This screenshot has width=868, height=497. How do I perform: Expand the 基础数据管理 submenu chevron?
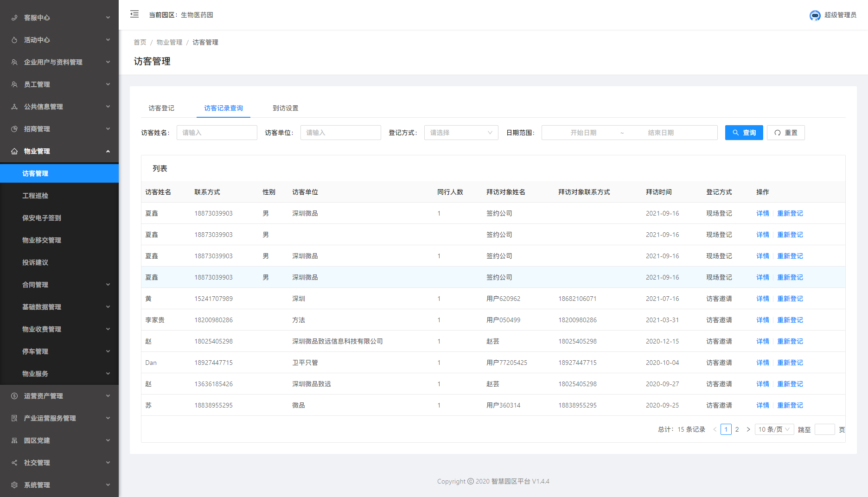click(x=108, y=307)
